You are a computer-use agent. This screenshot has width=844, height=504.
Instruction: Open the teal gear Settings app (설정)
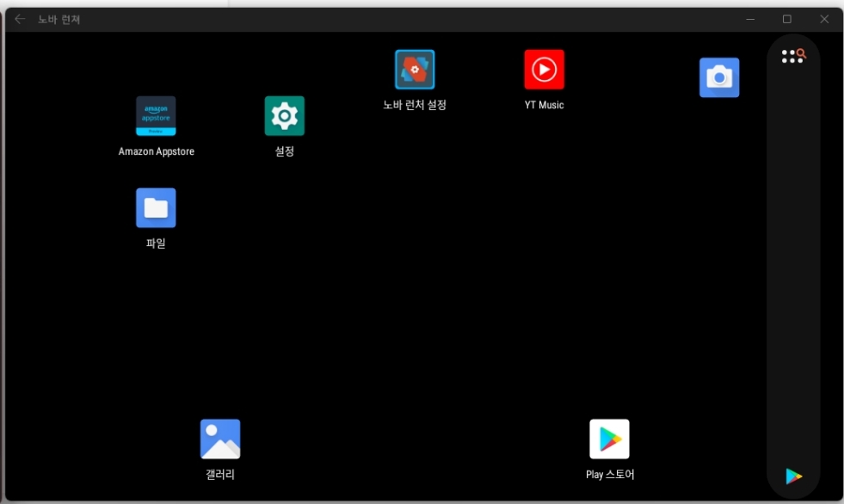pos(284,116)
